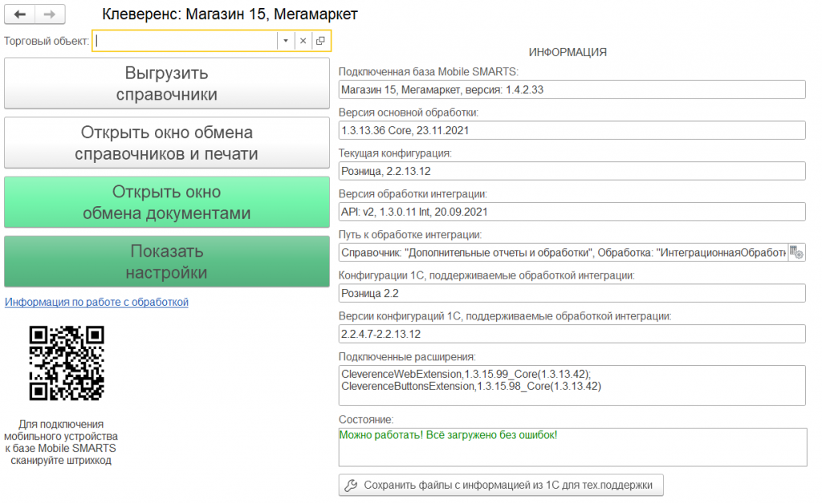The width and height of the screenshot is (822, 504).
Task: Open the selected Торговый объект item
Action: click(320, 41)
